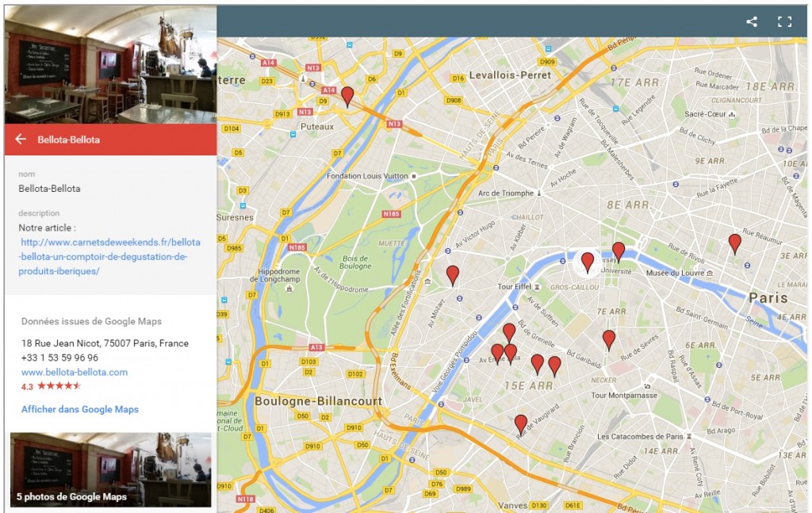Click the Bois de Boulogne park label
This screenshot has height=513, width=812.
(355, 262)
